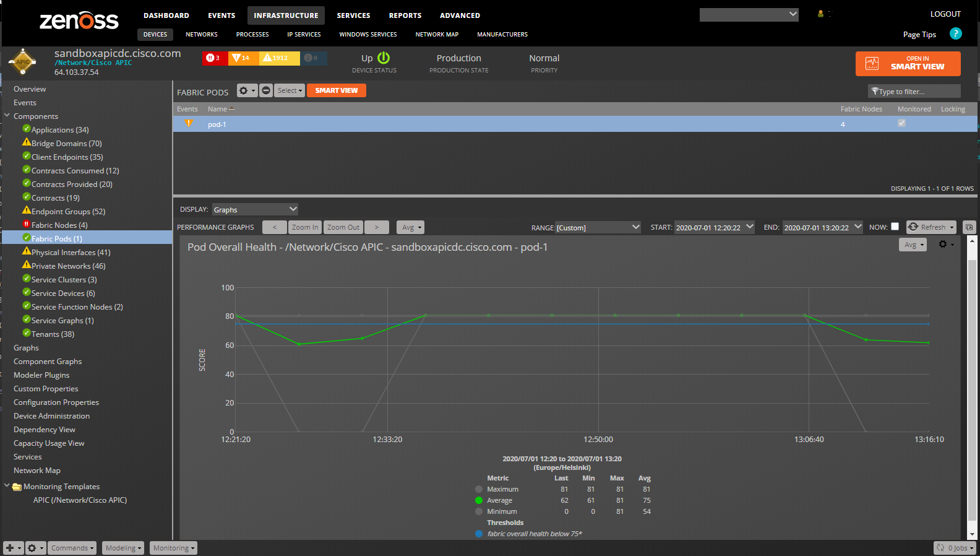This screenshot has height=556, width=980.
Task: Toggle the NOW checkbox
Action: [895, 227]
